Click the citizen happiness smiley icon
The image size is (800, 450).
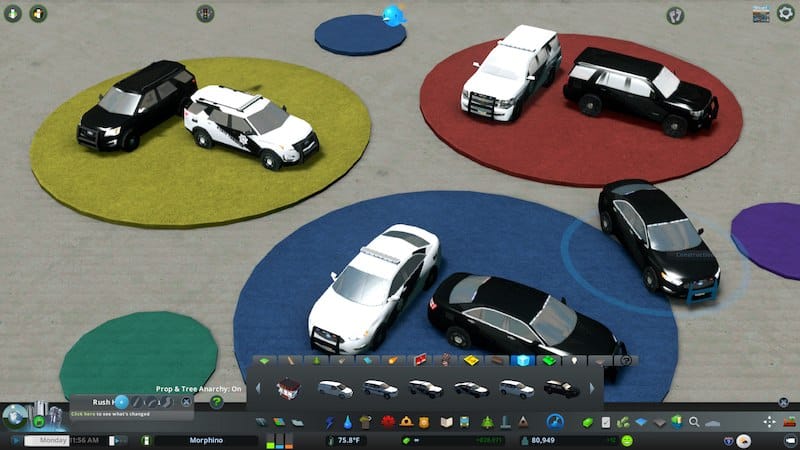click(x=627, y=440)
